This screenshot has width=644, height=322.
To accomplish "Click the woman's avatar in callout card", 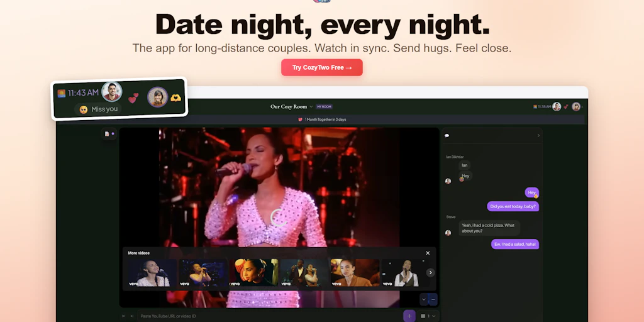I will (x=158, y=97).
